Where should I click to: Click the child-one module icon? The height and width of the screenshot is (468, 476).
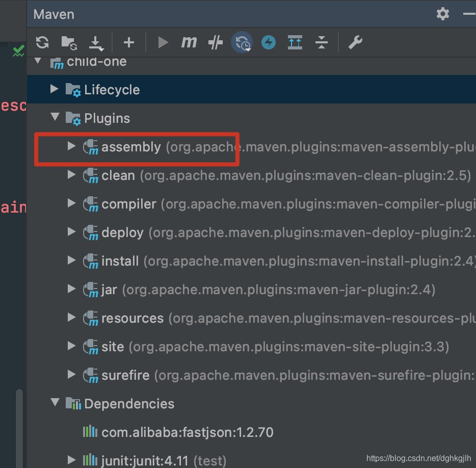(57, 63)
